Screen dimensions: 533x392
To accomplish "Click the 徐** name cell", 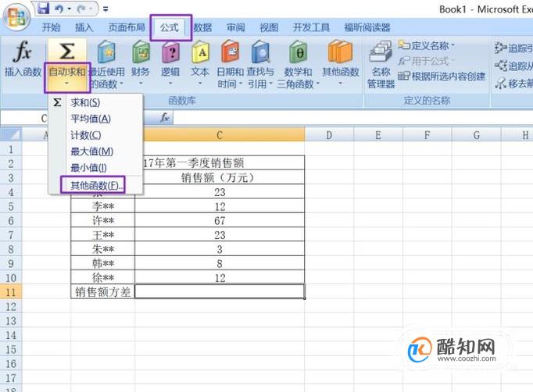I will click(102, 278).
